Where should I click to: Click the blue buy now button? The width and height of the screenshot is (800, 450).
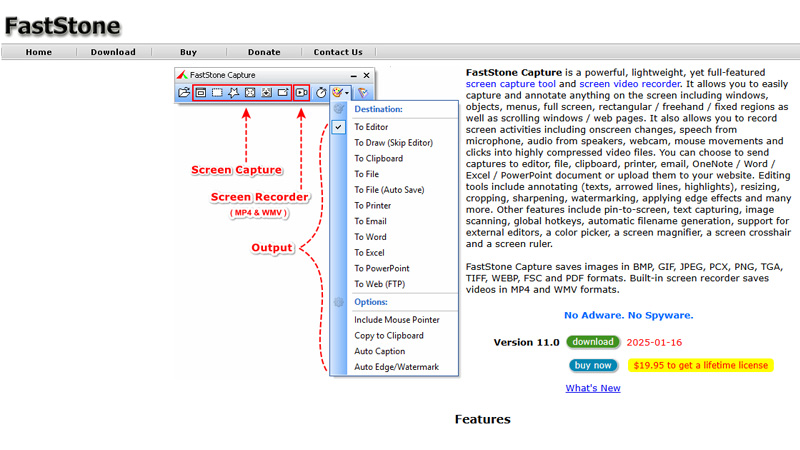click(593, 365)
